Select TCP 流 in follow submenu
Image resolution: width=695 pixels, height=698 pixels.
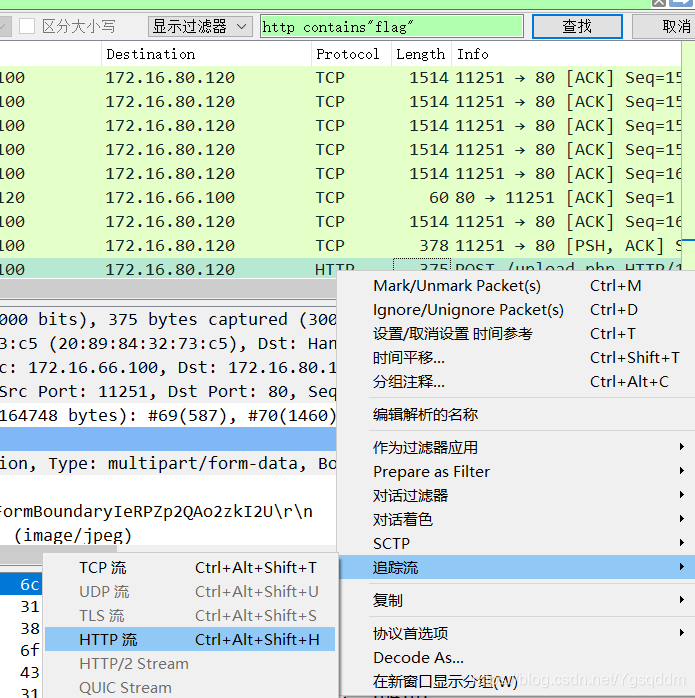click(190, 568)
